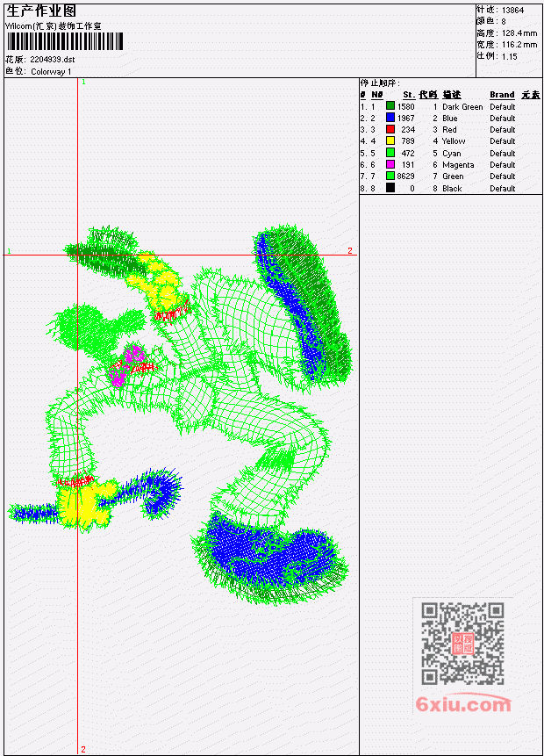The image size is (544, 756).
Task: Click the barcode under the Wilcom studio name
Action: point(65,41)
